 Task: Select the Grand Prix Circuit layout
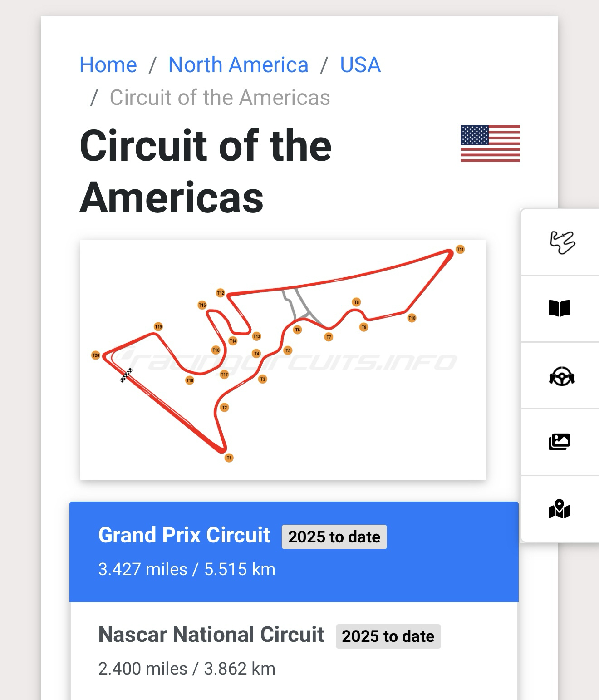tap(184, 535)
